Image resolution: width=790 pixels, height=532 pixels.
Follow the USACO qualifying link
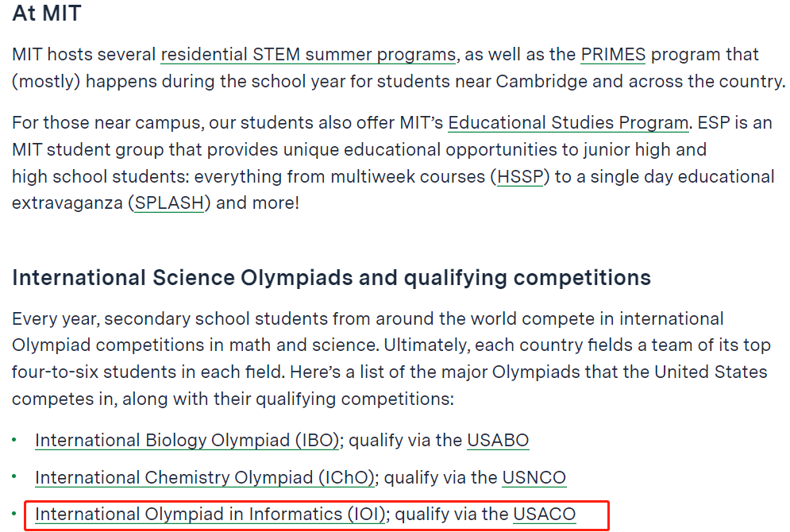tap(544, 515)
